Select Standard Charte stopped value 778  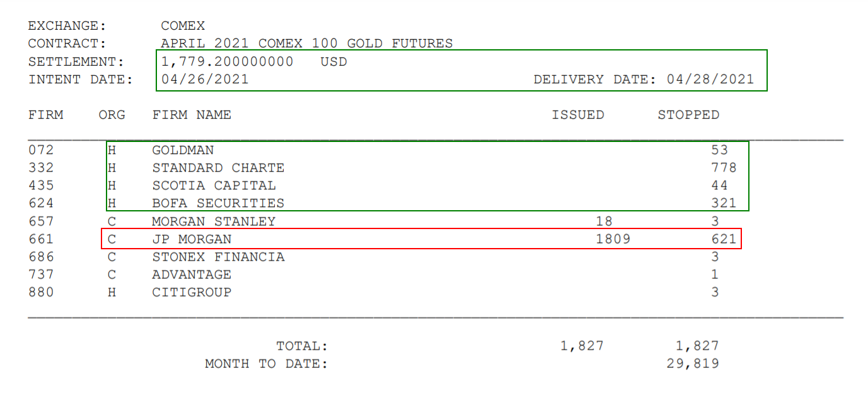click(724, 168)
